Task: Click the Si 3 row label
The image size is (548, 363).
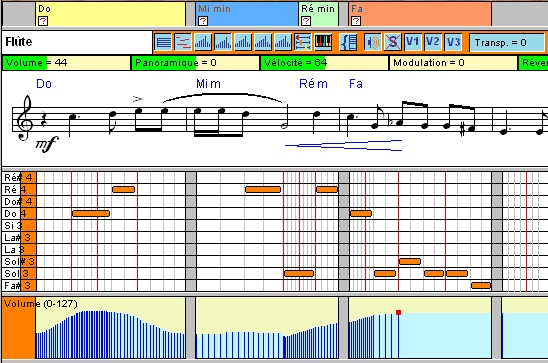Action: click(x=19, y=226)
